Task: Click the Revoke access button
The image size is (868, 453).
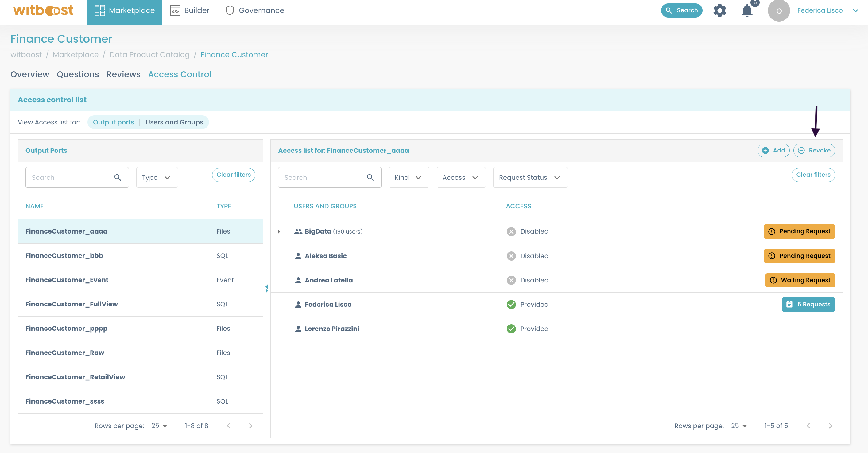Action: 815,150
